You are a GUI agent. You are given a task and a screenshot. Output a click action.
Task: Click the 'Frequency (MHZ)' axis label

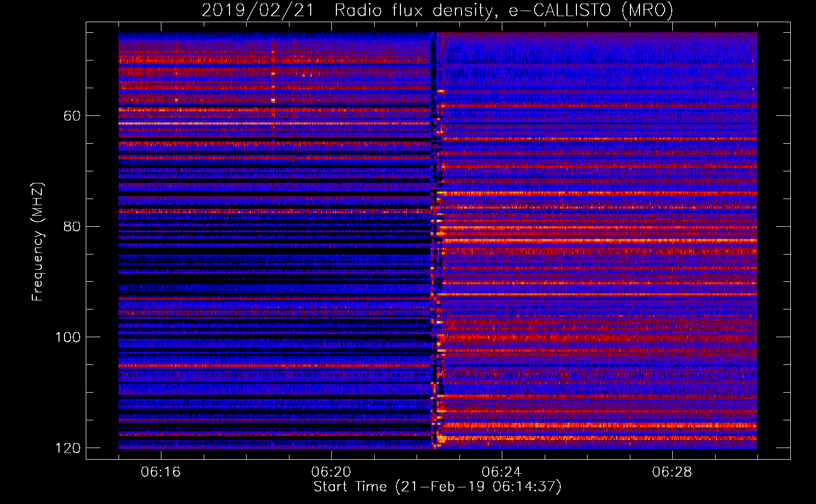point(38,241)
